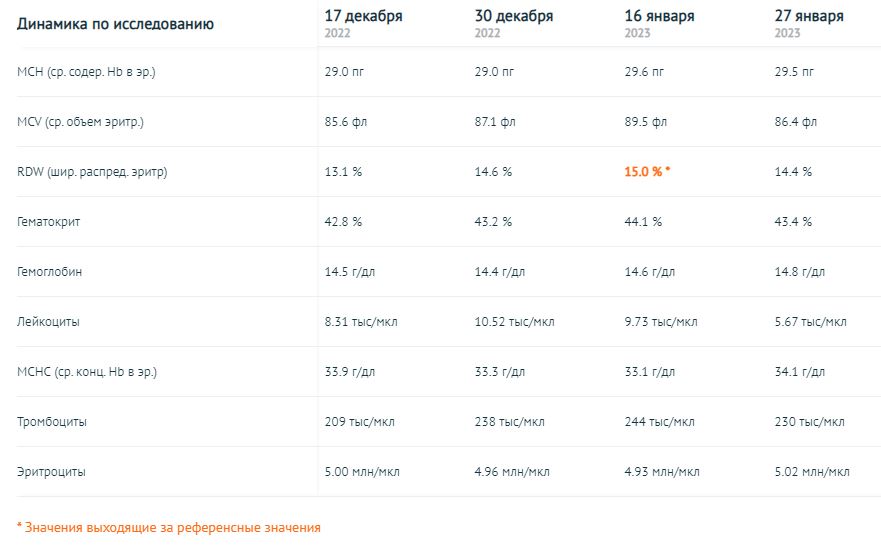881x553 pixels.
Task: Click the Тромбоциты row label
Action: tap(52, 422)
